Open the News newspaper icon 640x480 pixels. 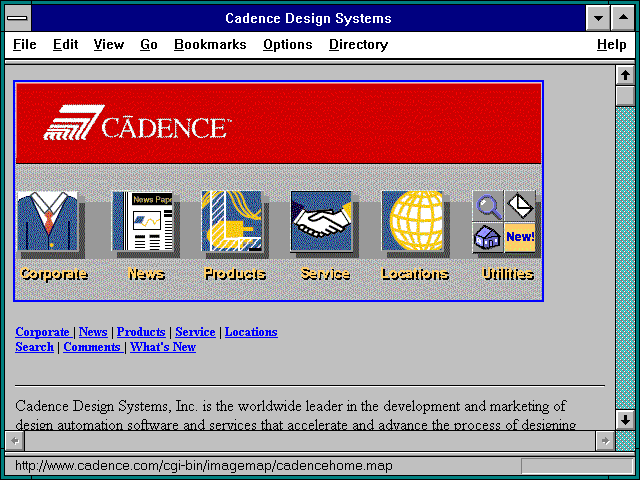(142, 221)
